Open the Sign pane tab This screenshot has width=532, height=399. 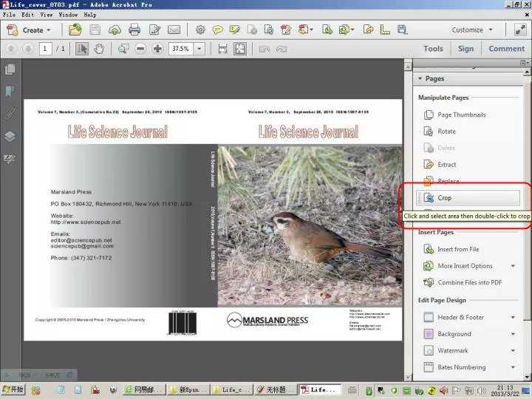coord(465,49)
